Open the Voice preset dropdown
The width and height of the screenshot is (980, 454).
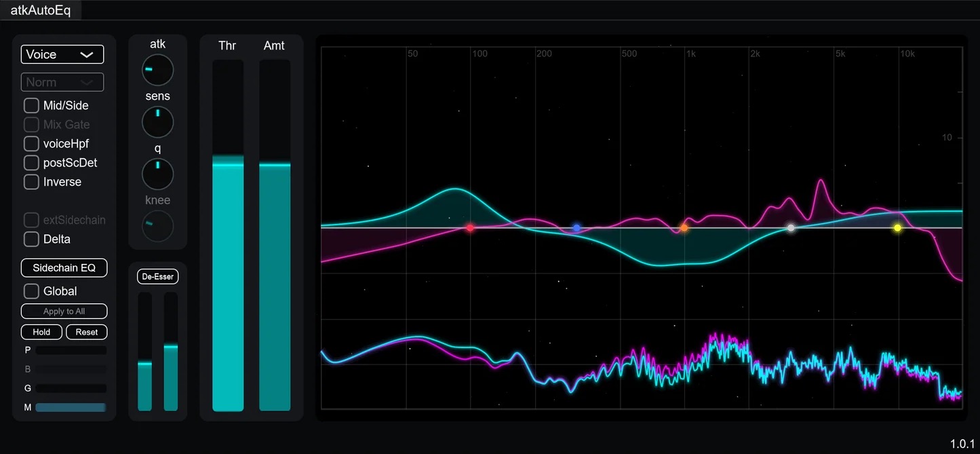[x=62, y=54]
